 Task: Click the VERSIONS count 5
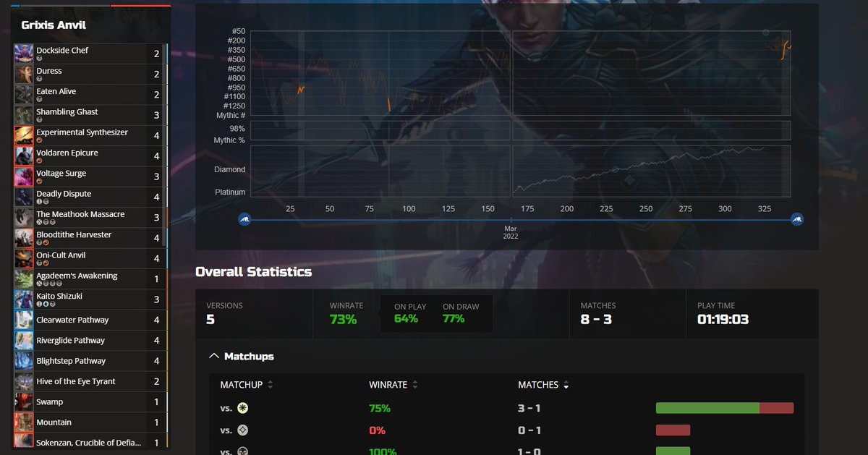tap(210, 319)
